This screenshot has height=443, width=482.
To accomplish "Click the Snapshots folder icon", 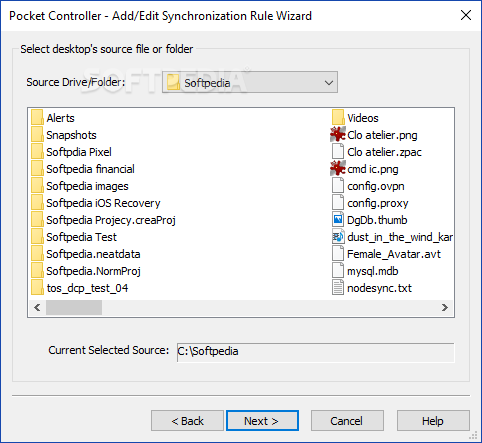I will tap(37, 135).
